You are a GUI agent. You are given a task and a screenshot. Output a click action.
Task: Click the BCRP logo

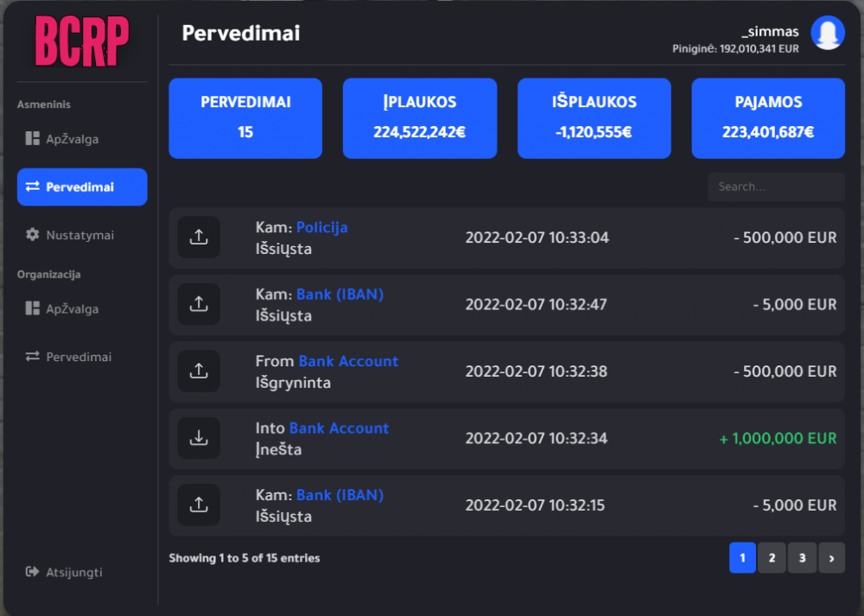82,41
